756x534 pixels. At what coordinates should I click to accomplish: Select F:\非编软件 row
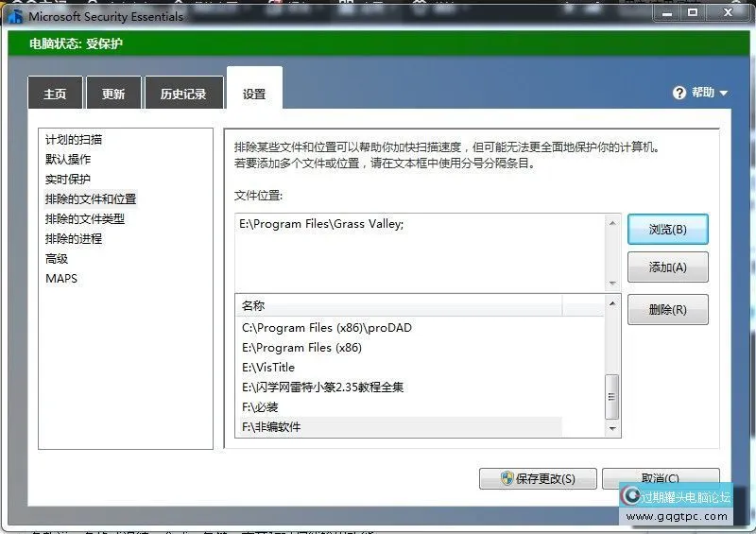coord(399,427)
